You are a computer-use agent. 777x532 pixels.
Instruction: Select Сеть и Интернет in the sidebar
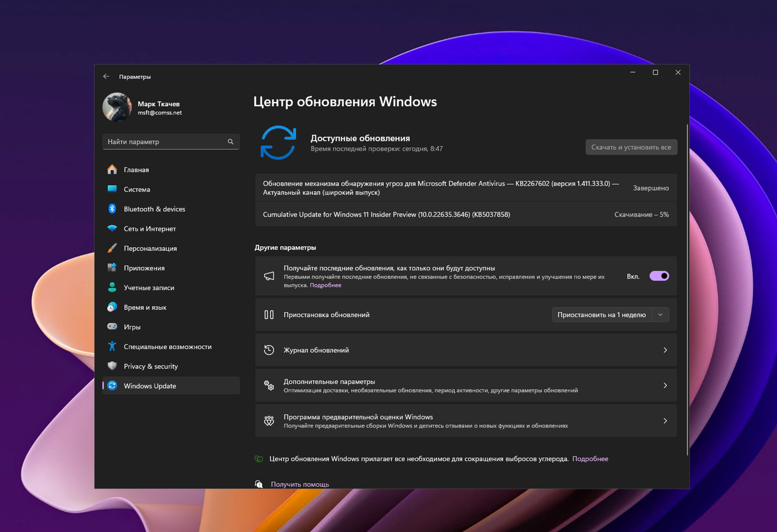(x=171, y=228)
